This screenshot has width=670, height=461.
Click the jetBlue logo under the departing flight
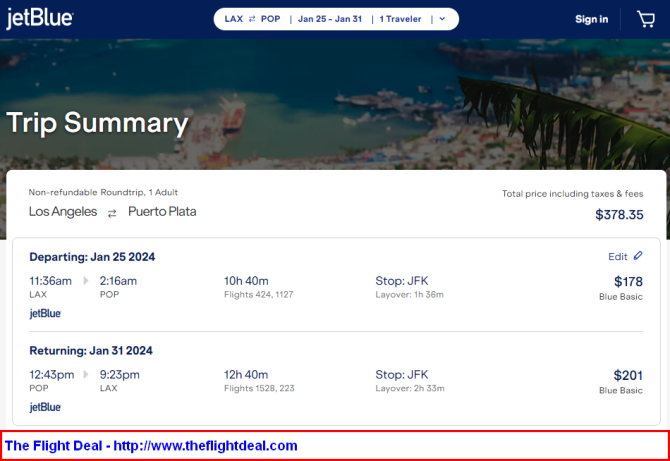tap(45, 314)
